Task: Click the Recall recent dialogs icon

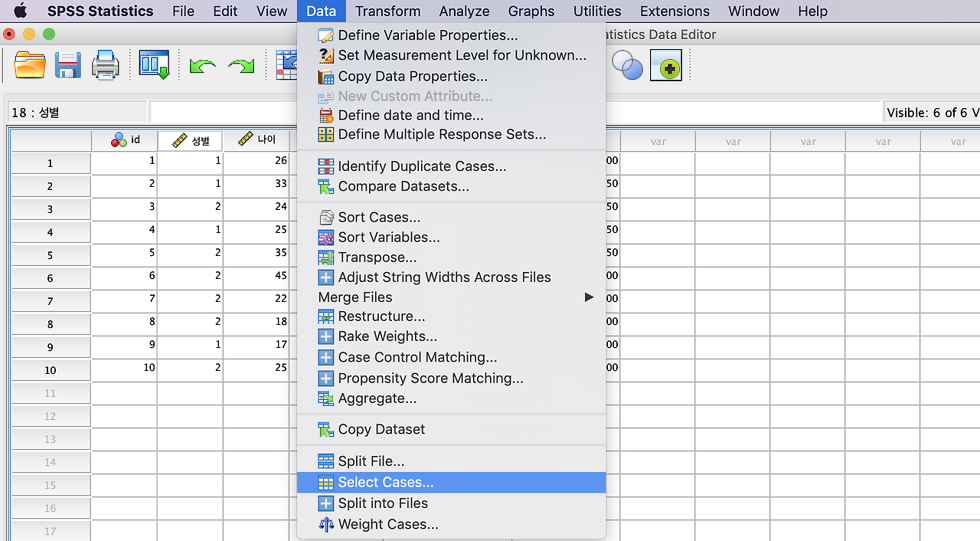Action: 154,65
